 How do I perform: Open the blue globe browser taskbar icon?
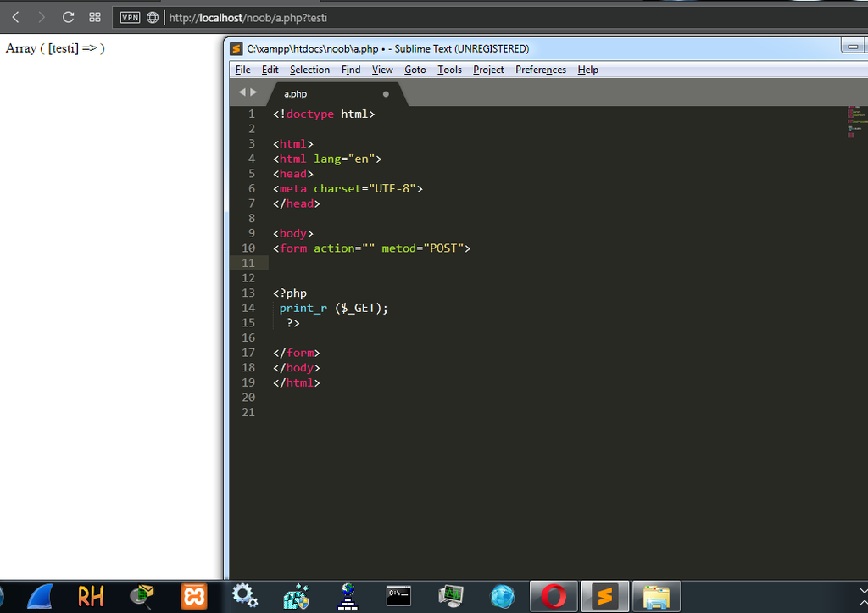[502, 596]
